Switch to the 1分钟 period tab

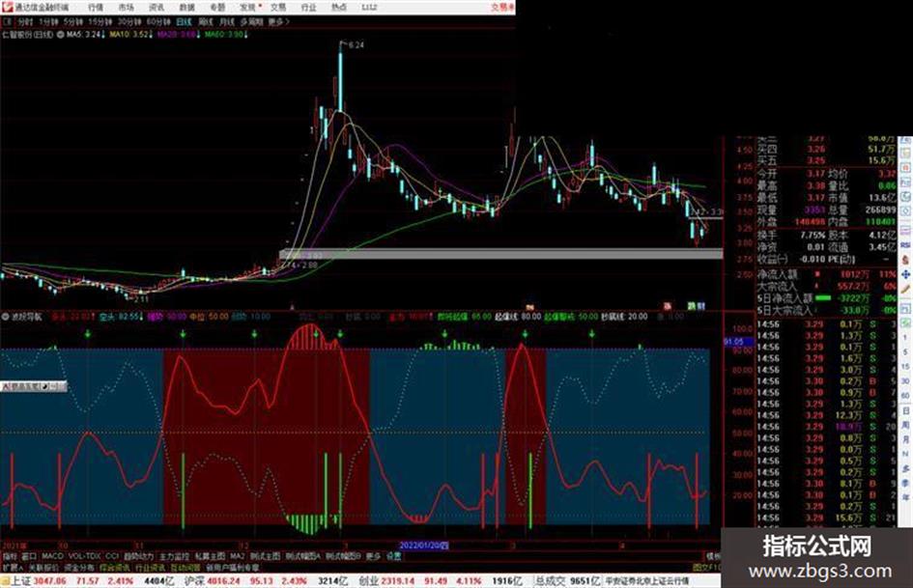click(x=48, y=21)
